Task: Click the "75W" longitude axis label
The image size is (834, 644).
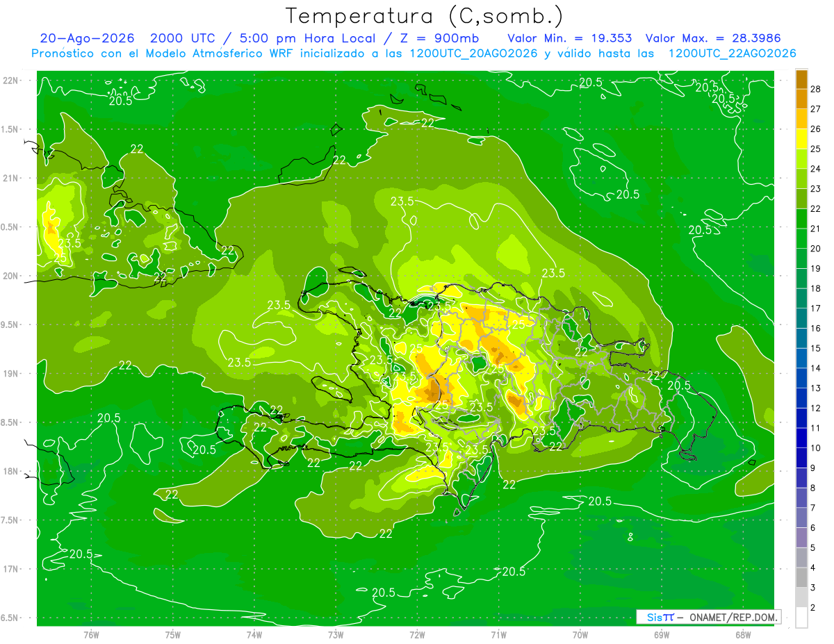Action: pos(172,635)
